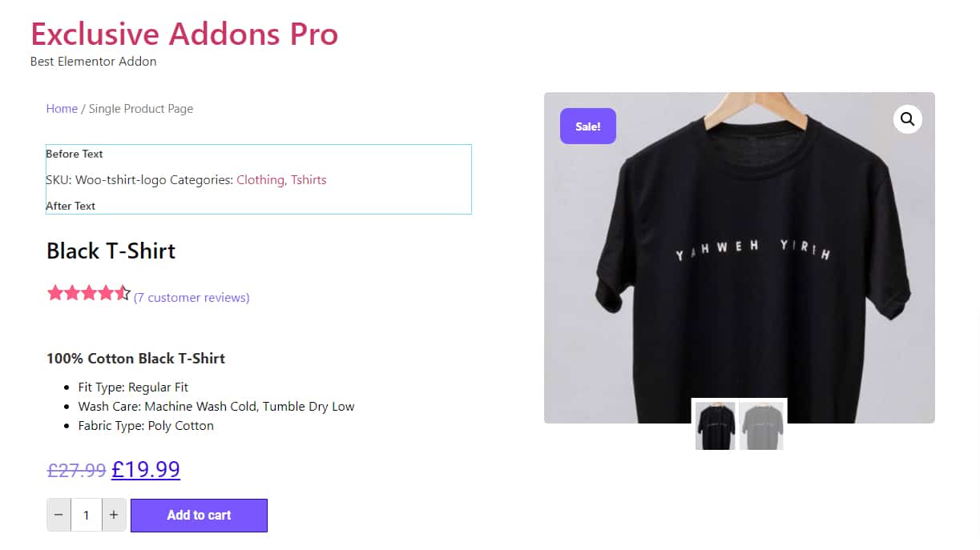Click the SKU Woo-tshirt-logo text
Image resolution: width=980 pixels, height=550 pixels.
click(x=106, y=180)
